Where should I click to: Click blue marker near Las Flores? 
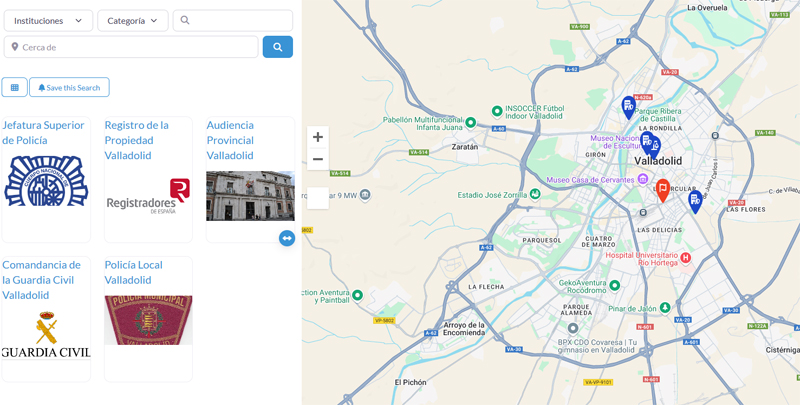tap(694, 200)
